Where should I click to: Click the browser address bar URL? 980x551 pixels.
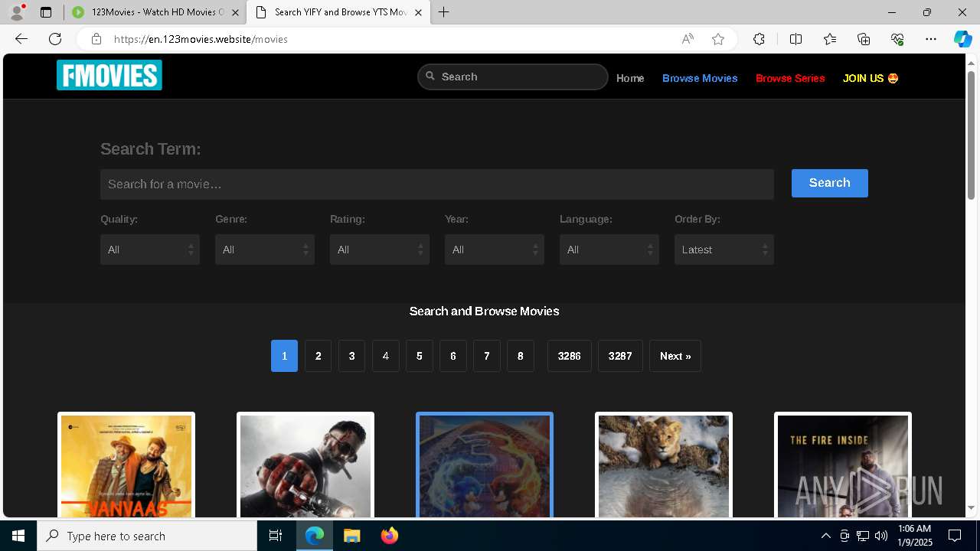(x=201, y=39)
